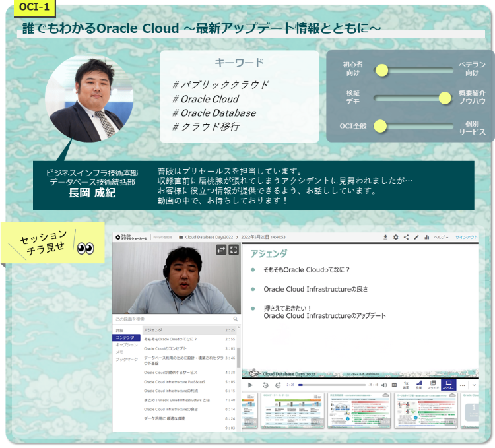Image resolution: width=495 pixels, height=448 pixels.
Task: Toggle the slide view button
Action: coord(433,385)
